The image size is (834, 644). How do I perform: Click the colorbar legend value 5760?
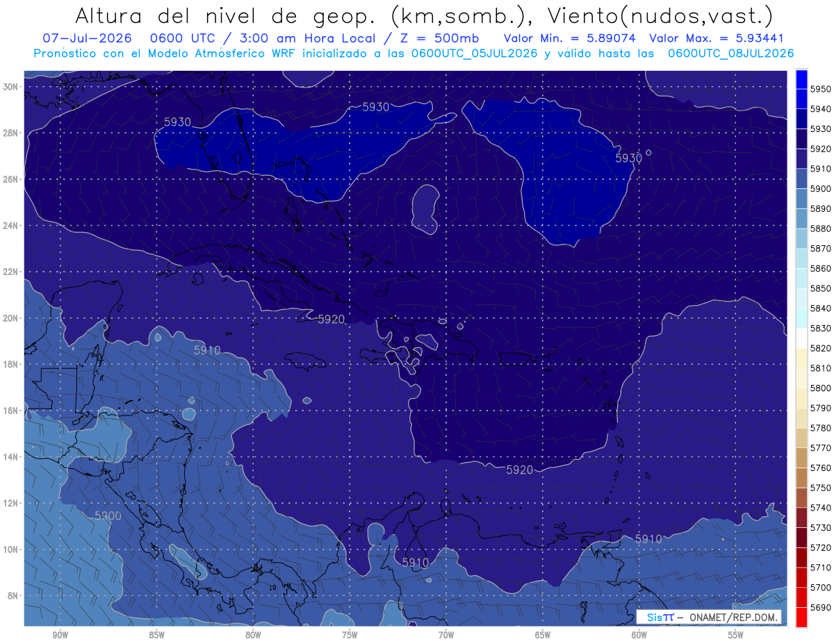tap(821, 468)
